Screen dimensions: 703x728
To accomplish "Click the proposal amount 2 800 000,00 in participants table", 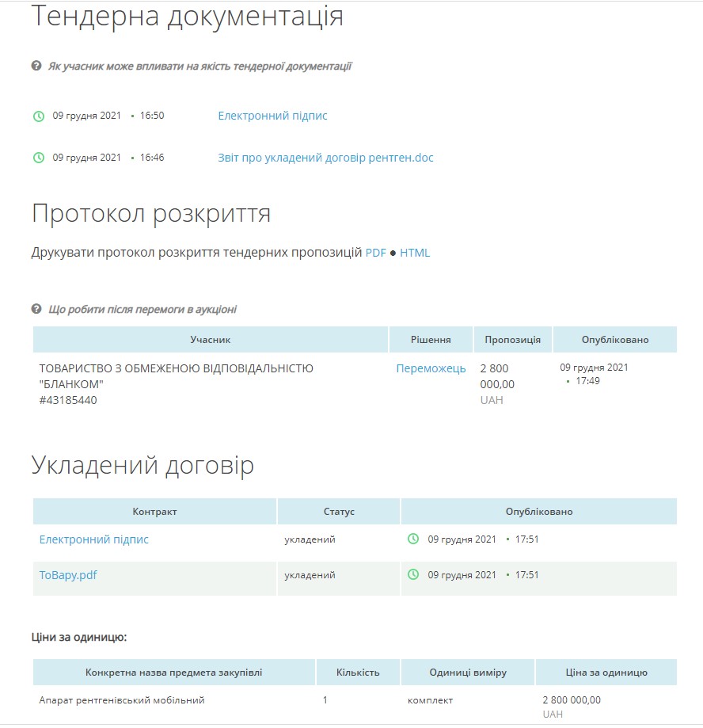I will [497, 376].
